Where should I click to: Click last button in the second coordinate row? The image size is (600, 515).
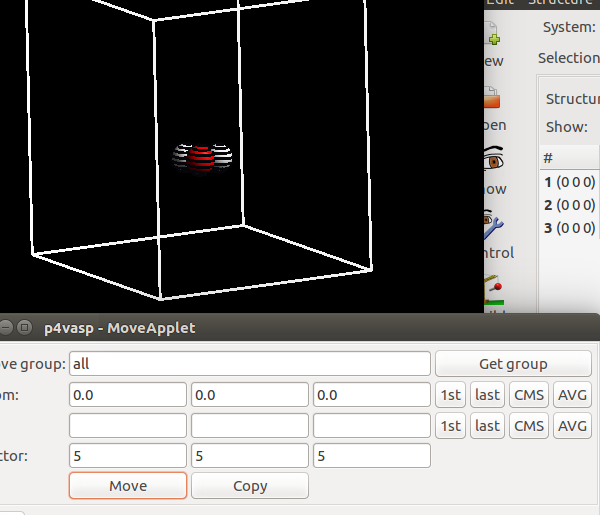click(x=488, y=426)
